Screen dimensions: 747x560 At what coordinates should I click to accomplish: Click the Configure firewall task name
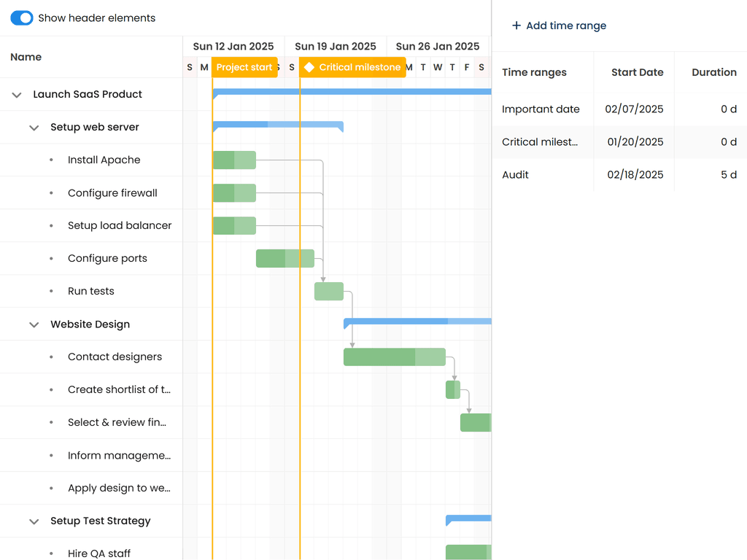[x=112, y=193]
